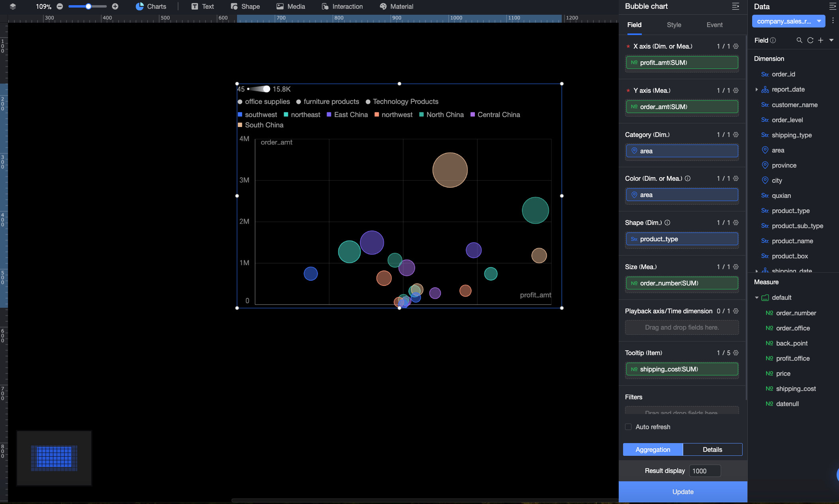Screen dimensions: 839x504
Task: Enable the Auto refresh checkbox
Action: click(x=628, y=427)
